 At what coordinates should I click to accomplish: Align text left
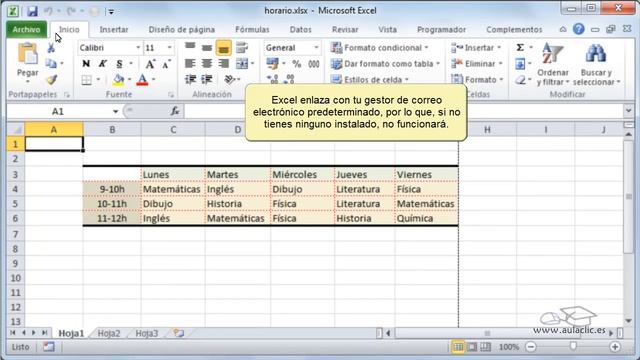[x=190, y=64]
